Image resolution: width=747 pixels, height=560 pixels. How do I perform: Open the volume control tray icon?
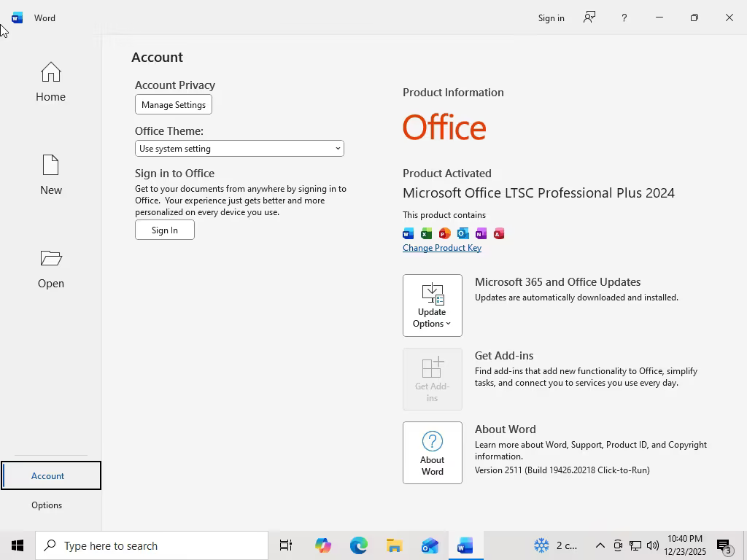pos(653,545)
